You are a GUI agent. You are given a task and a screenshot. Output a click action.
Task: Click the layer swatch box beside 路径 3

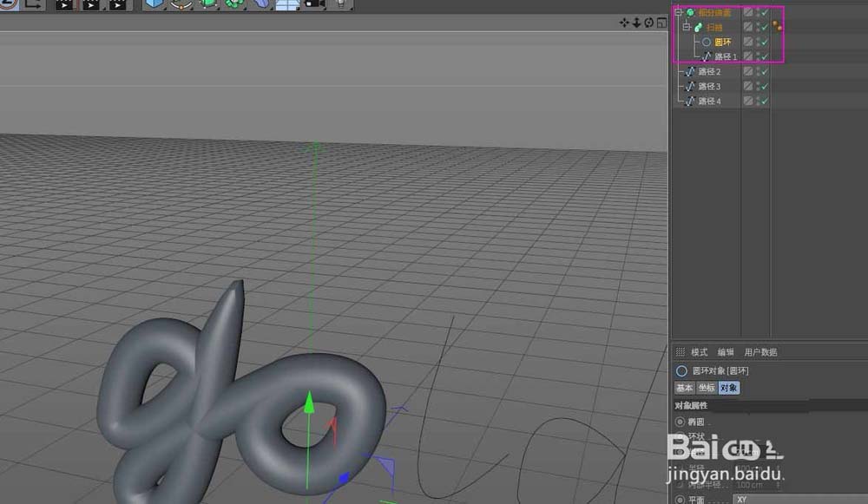pos(748,87)
